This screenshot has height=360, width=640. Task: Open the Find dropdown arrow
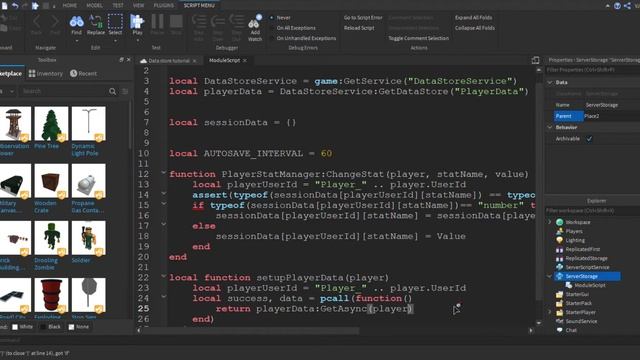[76, 41]
